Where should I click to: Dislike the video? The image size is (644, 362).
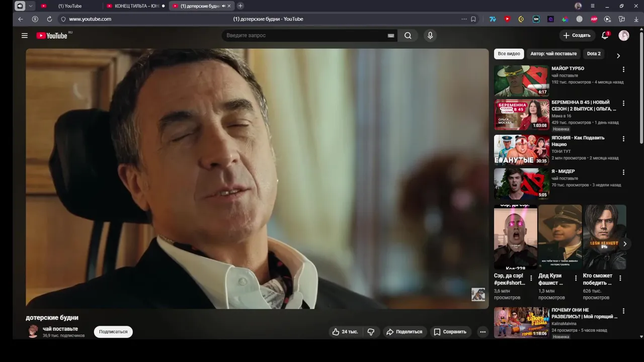[x=371, y=332]
